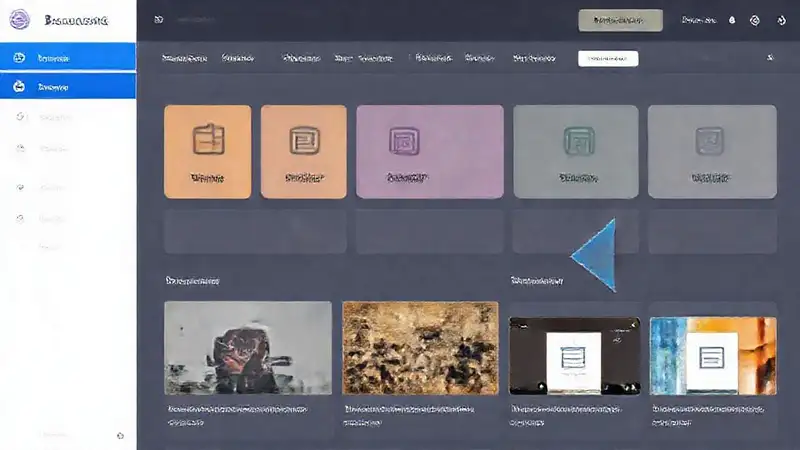Select the lower blue highlighted sidebar item's icon
Image resolution: width=800 pixels, height=450 pixels.
(19, 87)
